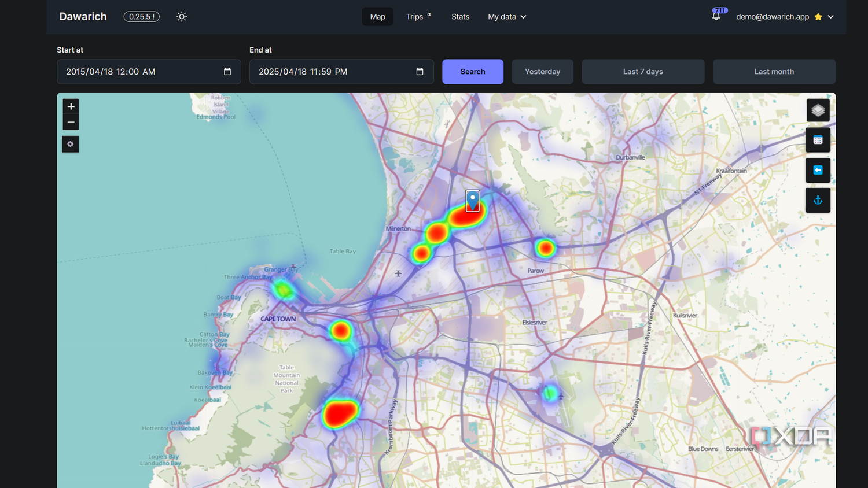Open map settings gear
Screen dimensions: 868x488
click(71, 144)
